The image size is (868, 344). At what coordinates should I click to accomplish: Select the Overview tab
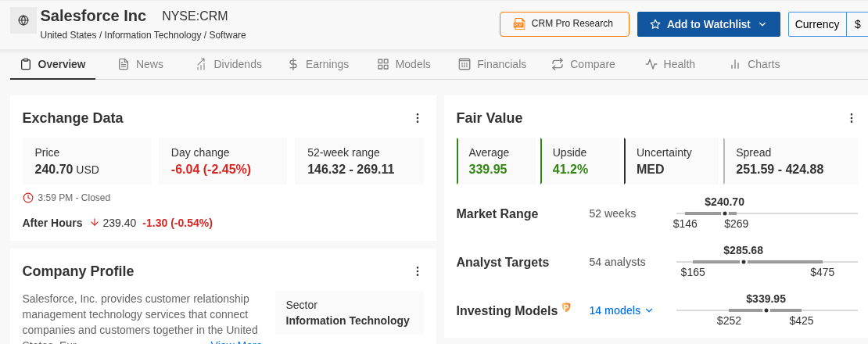tap(53, 64)
